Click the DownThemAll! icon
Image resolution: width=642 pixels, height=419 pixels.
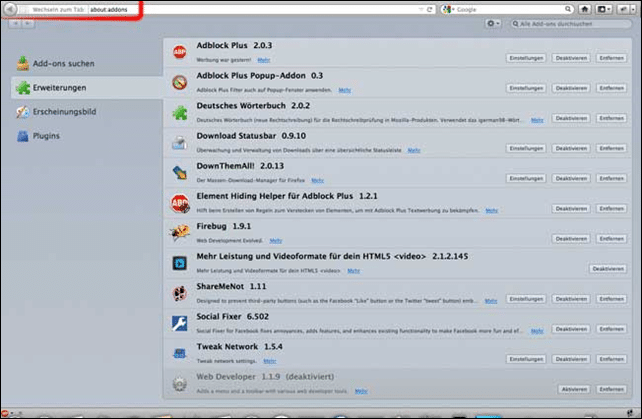[x=179, y=173]
